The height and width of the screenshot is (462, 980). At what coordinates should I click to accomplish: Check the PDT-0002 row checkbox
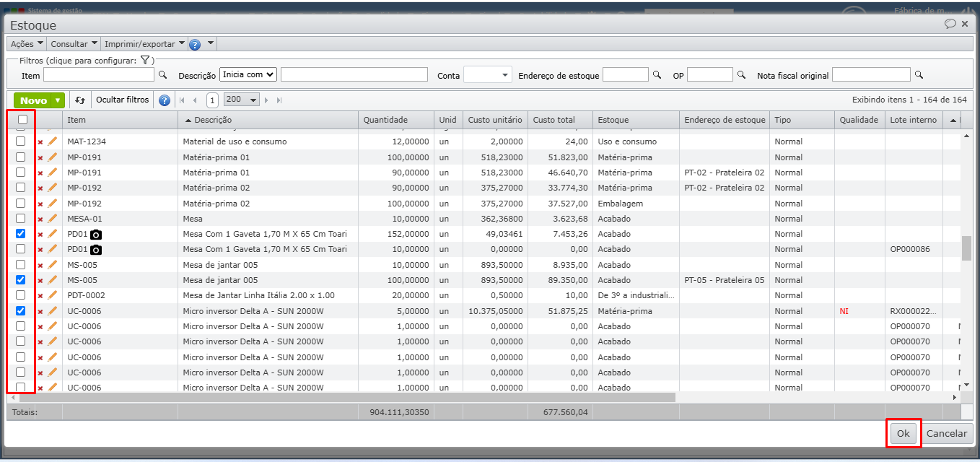point(21,295)
